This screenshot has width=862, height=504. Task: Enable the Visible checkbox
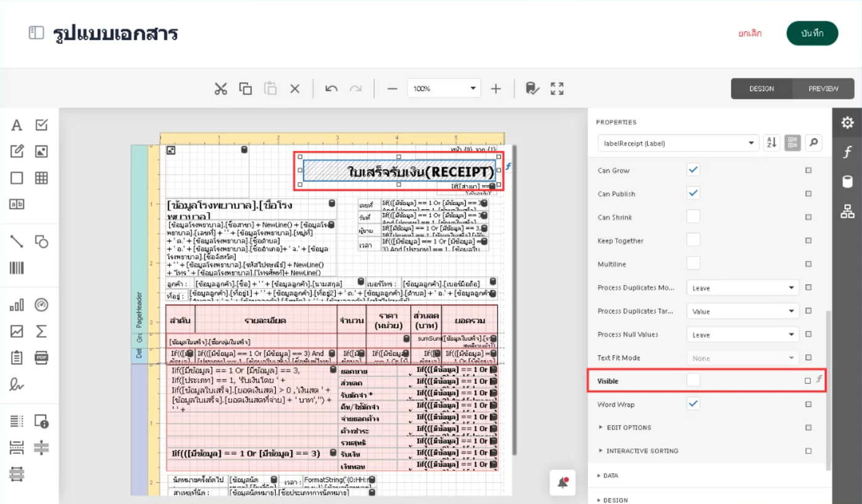[693, 381]
